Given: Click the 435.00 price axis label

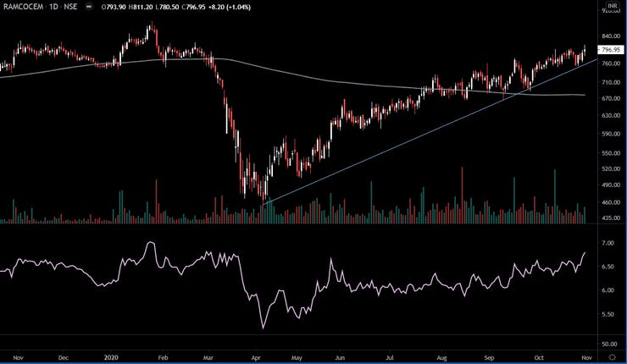Looking at the screenshot, I should click(611, 218).
